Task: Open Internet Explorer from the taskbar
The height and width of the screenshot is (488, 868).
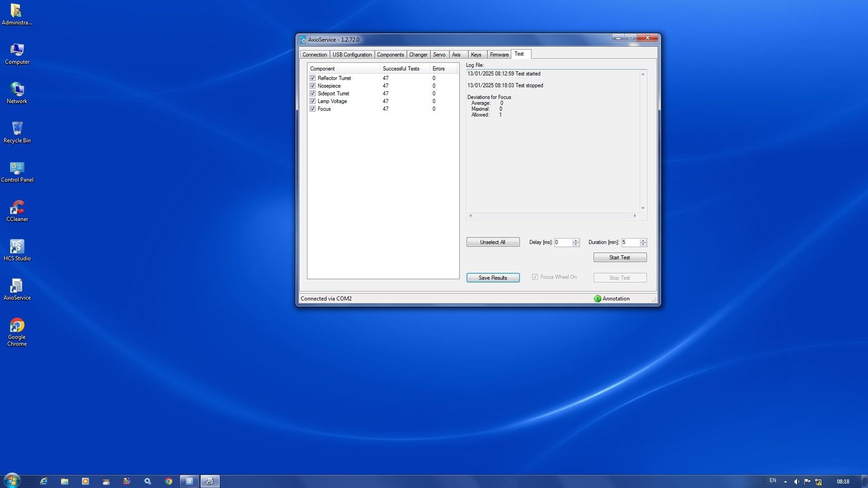Action: click(x=44, y=481)
